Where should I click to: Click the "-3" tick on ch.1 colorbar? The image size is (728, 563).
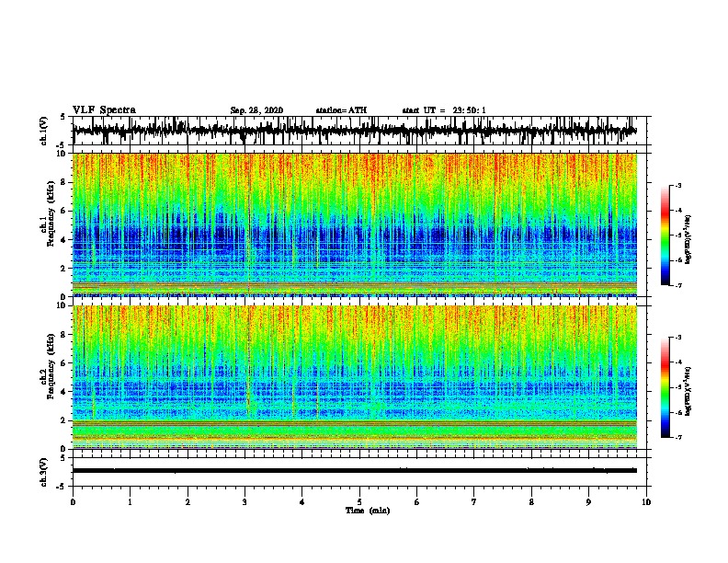click(678, 185)
